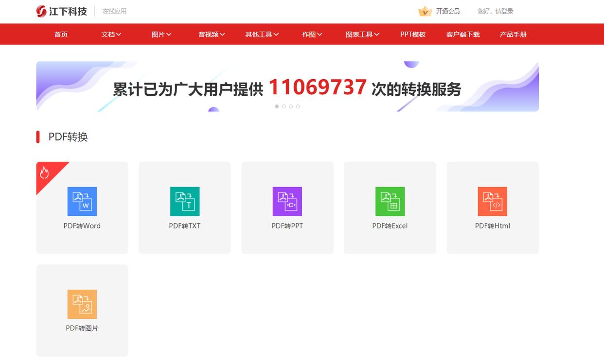The height and width of the screenshot is (364, 604).
Task: Choose the PDF转Html orange icon
Action: click(x=493, y=201)
